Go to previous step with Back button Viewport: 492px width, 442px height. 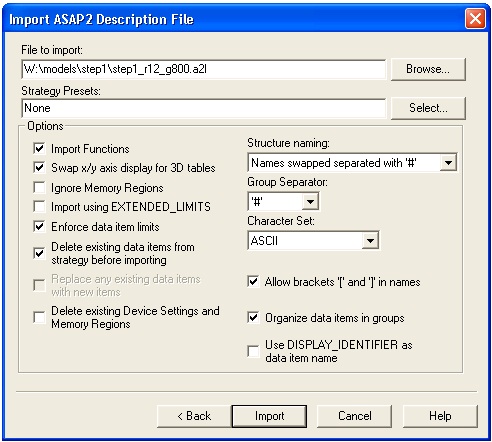click(x=194, y=416)
